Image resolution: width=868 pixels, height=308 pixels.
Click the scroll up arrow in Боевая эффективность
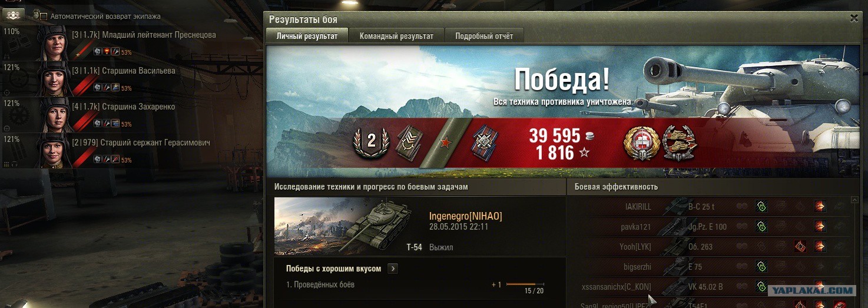854,200
